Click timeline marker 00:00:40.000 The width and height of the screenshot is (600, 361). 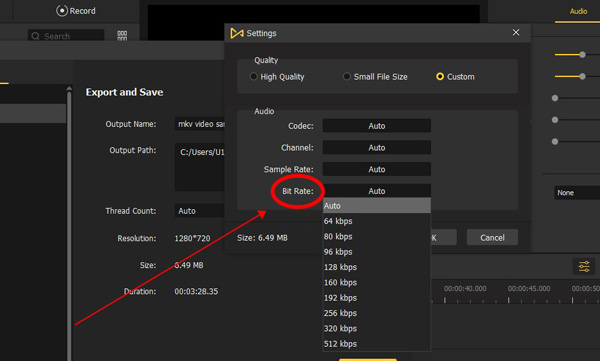pos(465,289)
